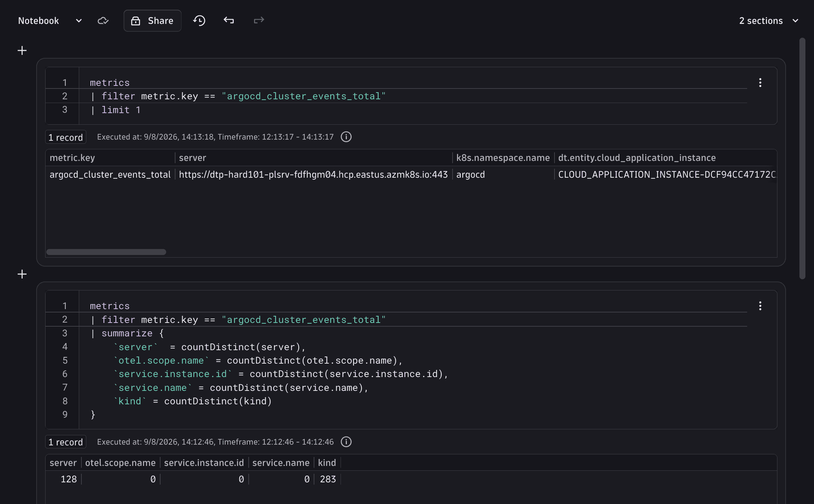Click the first section's 1 record badge

66,137
